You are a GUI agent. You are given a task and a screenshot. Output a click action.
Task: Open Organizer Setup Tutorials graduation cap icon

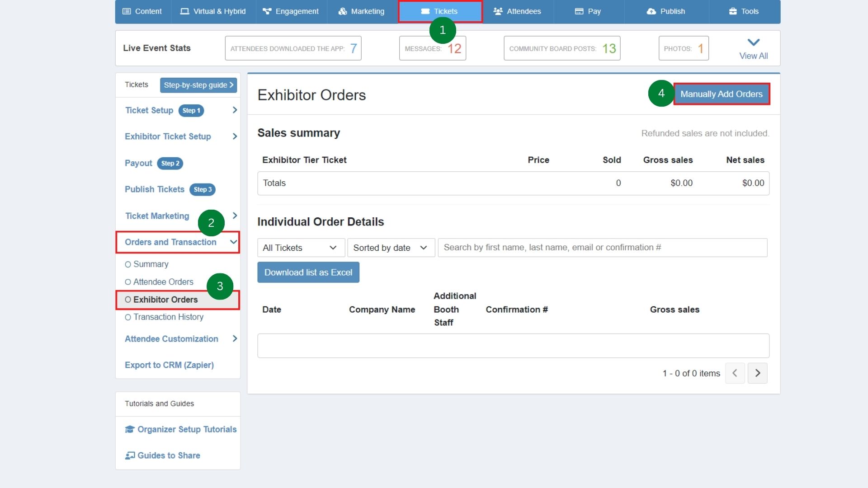129,429
